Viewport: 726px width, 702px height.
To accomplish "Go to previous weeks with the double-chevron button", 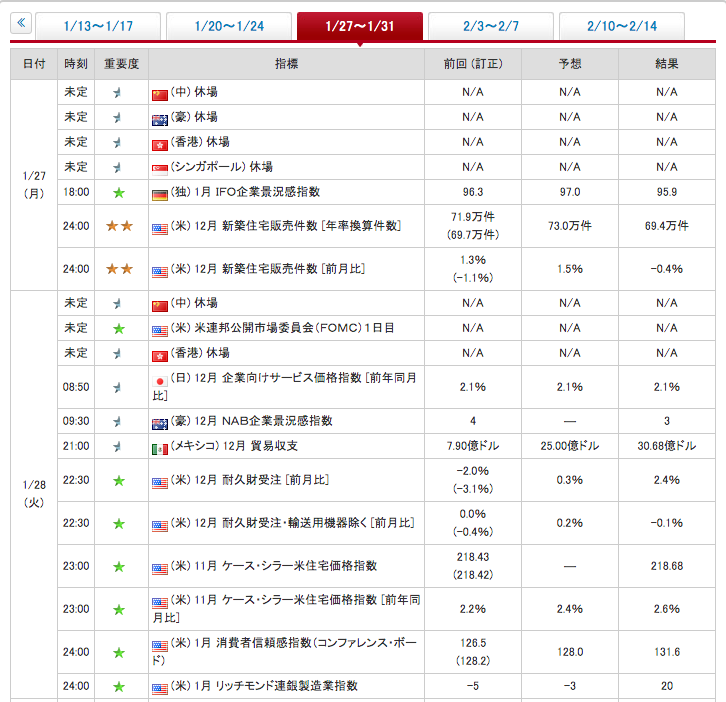I will pos(21,23).
